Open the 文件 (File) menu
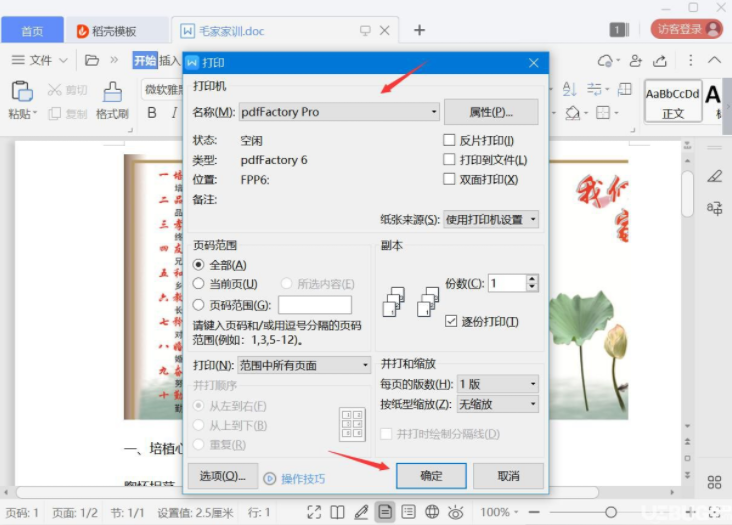 pyautogui.click(x=40, y=60)
